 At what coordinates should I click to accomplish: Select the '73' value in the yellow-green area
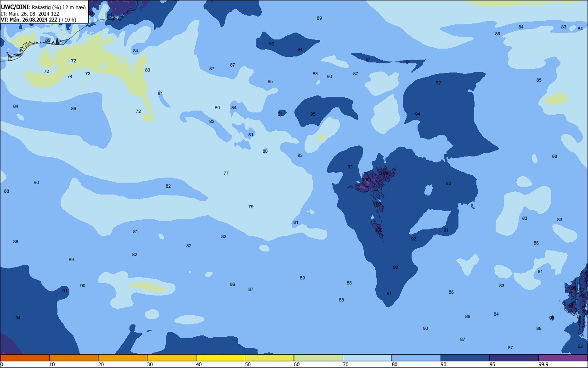(x=88, y=74)
